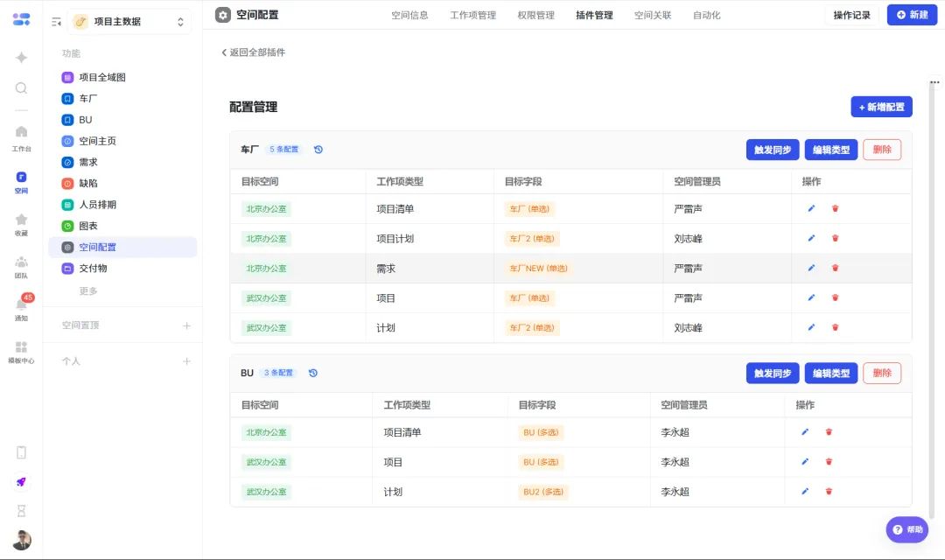Switch to the 权限管理 tab
The height and width of the screenshot is (560, 945).
[535, 15]
